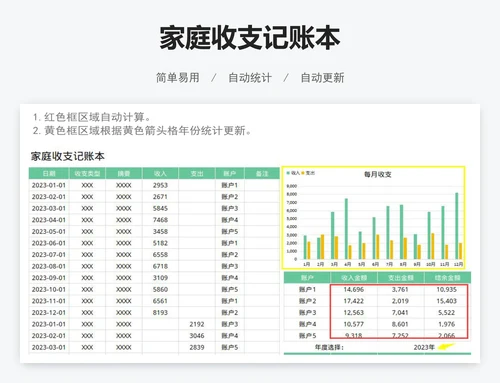
Task: Select the sheet title 家庭收支记账本 above the table
Action: pyautogui.click(x=68, y=156)
